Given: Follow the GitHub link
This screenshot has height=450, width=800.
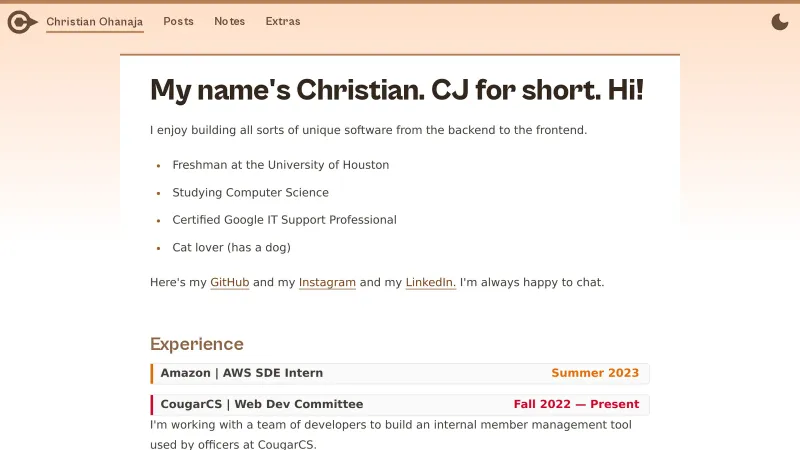Looking at the screenshot, I should (229, 283).
